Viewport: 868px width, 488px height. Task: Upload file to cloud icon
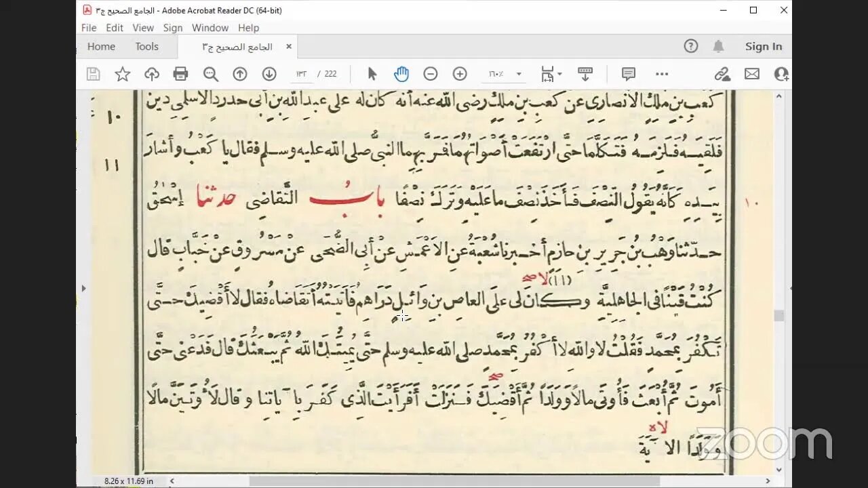coord(152,74)
